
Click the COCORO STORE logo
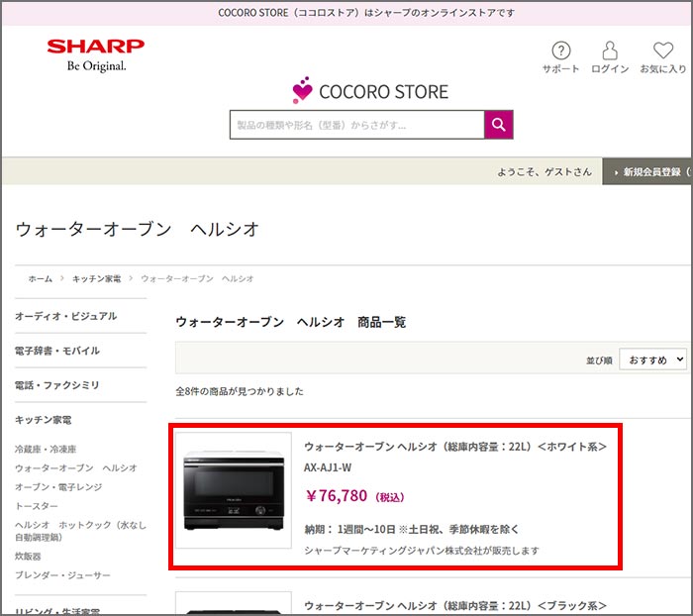(370, 92)
